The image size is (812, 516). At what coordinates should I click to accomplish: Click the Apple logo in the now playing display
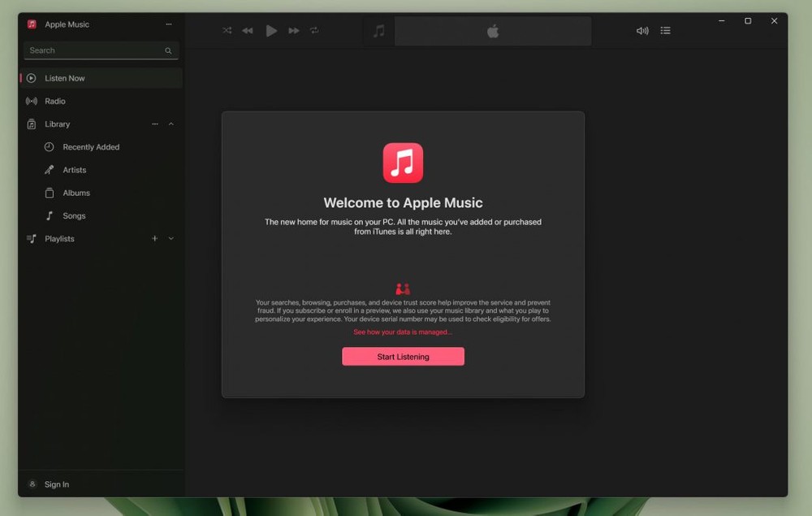click(493, 31)
